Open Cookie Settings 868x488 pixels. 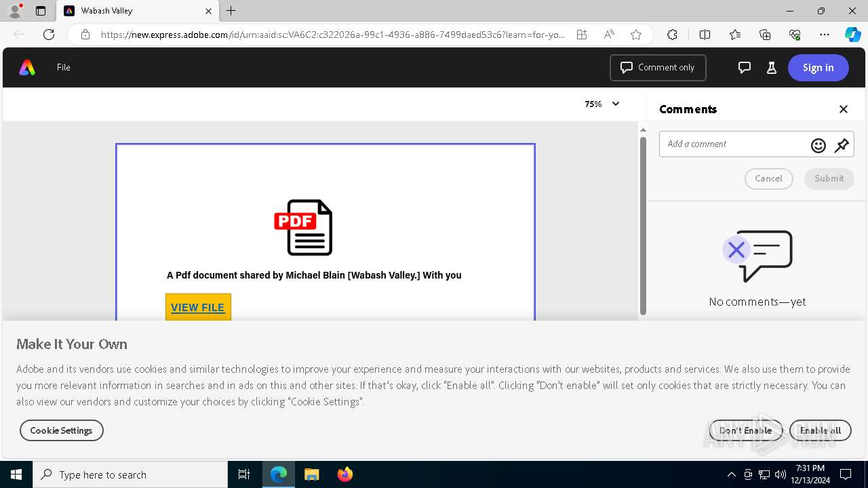[61, 430]
